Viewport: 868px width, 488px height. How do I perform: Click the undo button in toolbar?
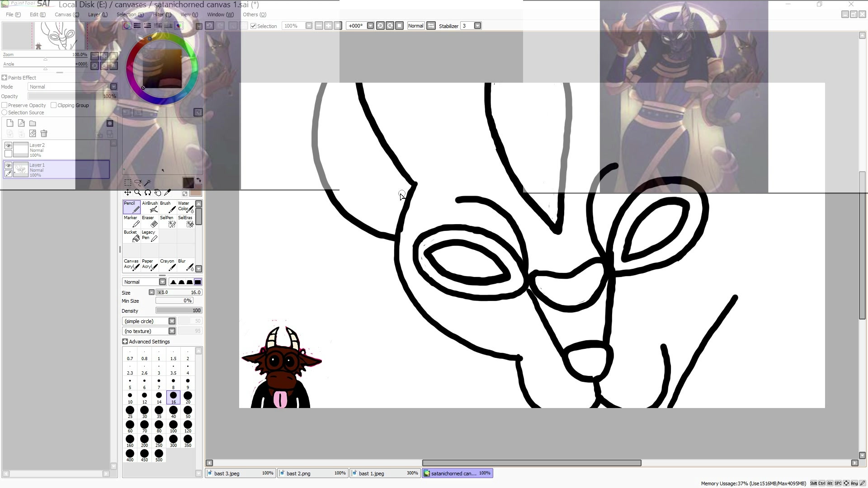(x=209, y=26)
